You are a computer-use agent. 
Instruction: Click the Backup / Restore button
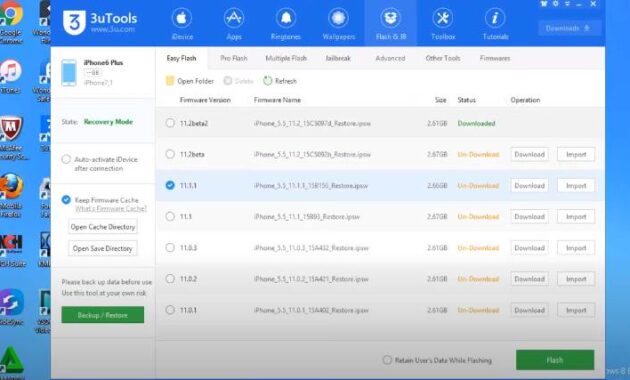coord(102,315)
